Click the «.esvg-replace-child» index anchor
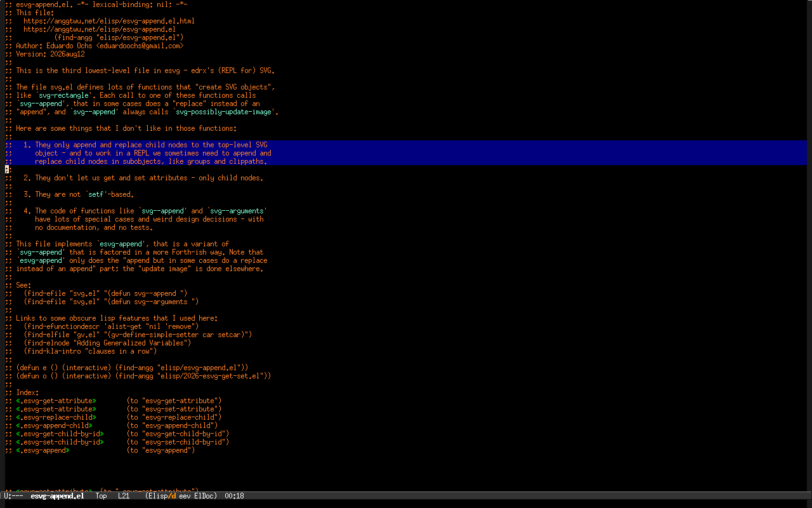Screen dimensions: 812x508 coord(56,417)
